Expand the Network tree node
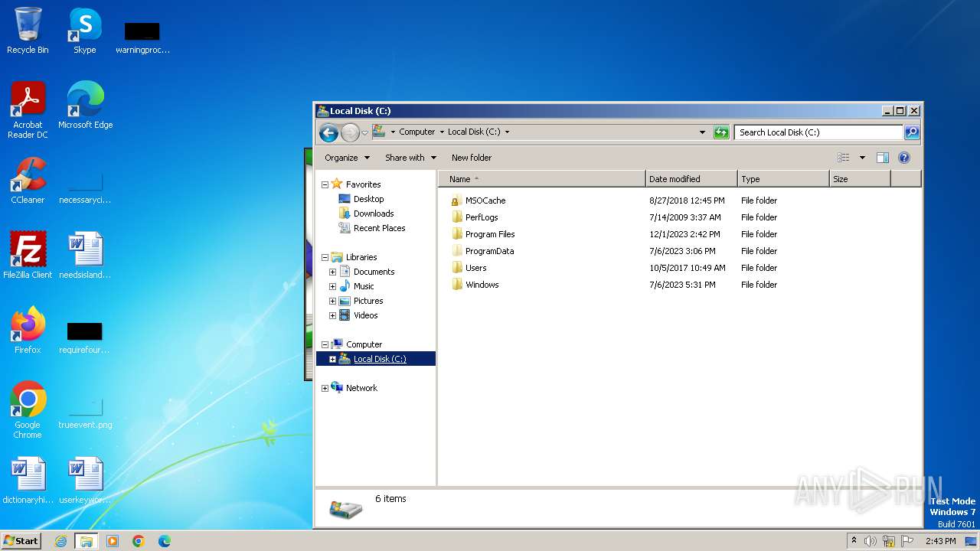The height and width of the screenshot is (551, 980). tap(325, 388)
